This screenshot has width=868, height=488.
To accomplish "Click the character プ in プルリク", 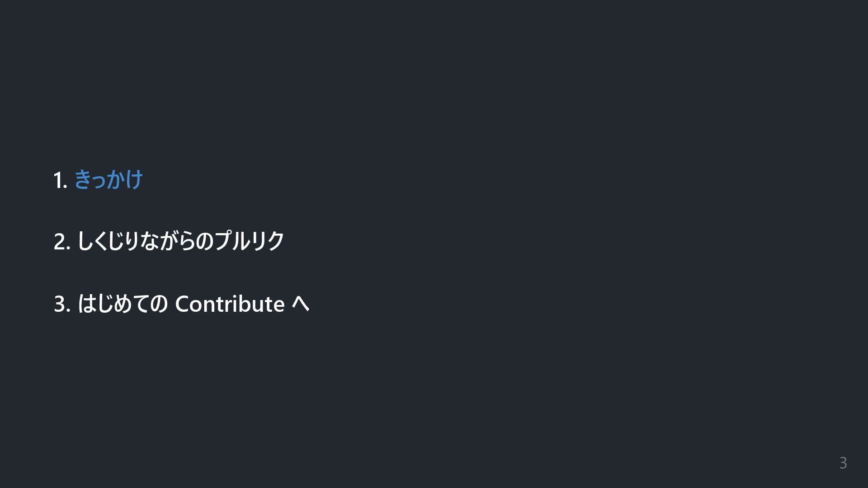I will tap(222, 240).
